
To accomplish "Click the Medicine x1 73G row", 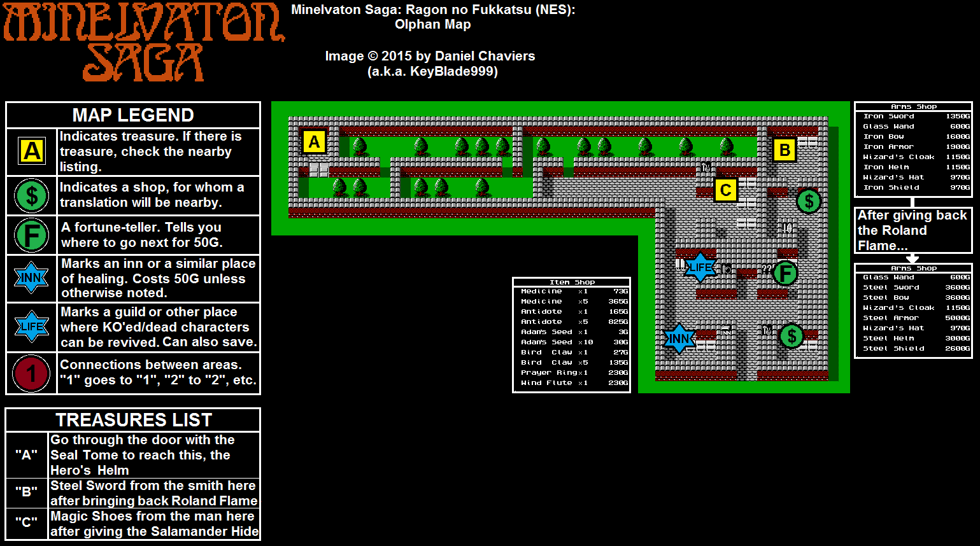I will [574, 291].
